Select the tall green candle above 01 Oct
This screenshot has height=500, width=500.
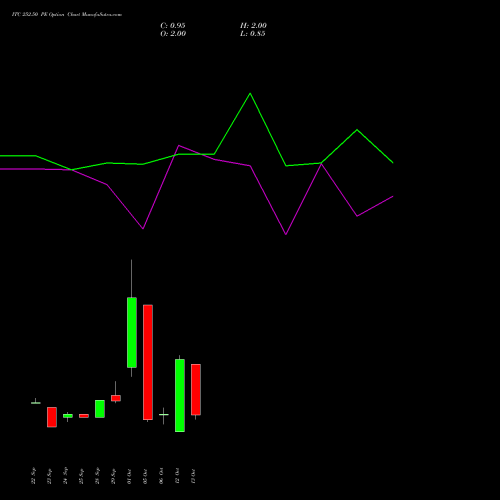(132, 332)
